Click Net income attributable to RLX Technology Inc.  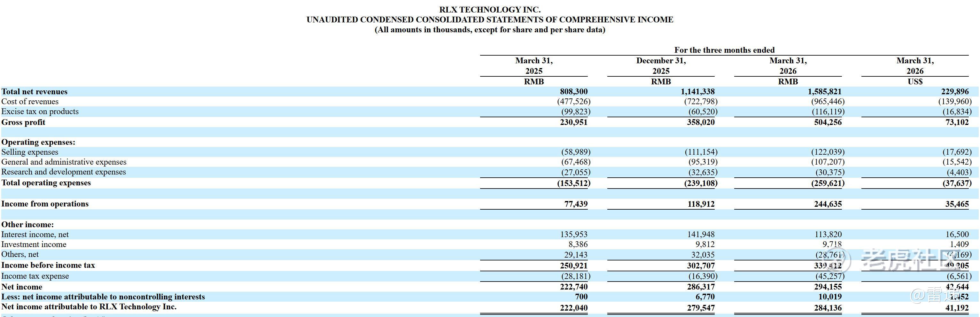click(x=89, y=307)
